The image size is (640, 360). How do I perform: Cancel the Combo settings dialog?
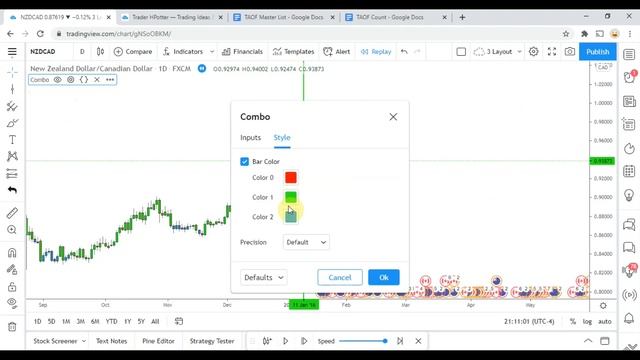point(340,278)
